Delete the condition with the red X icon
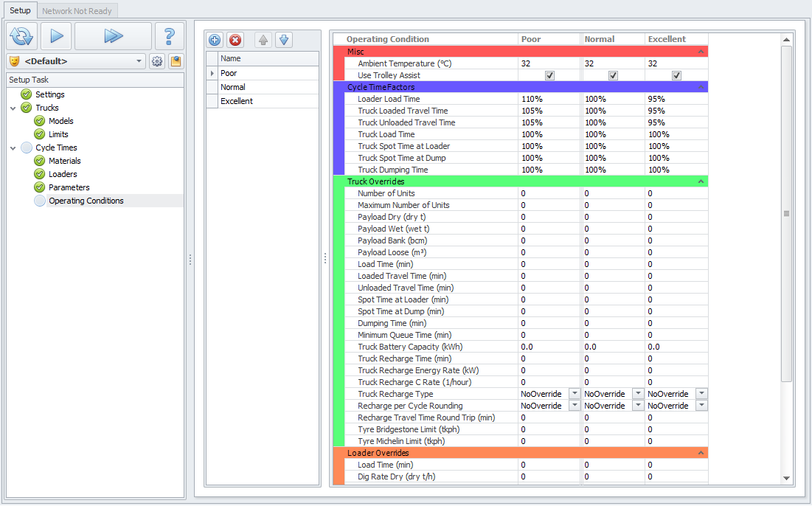This screenshot has width=812, height=506. click(235, 40)
